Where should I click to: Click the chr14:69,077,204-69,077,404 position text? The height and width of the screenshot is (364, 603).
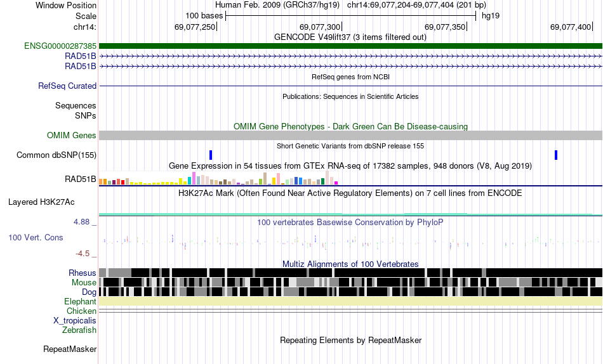tap(416, 5)
